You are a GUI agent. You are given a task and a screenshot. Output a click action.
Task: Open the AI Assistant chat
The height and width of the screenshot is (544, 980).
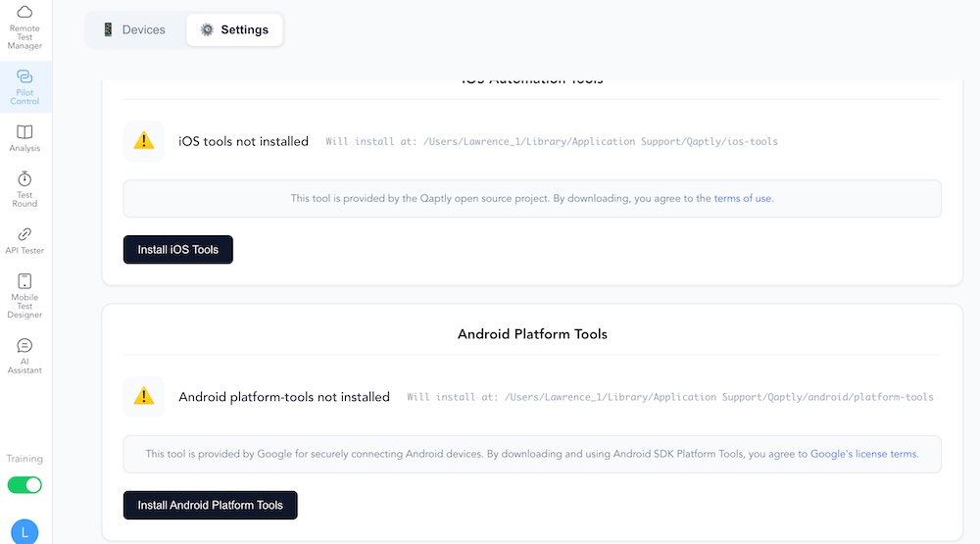(x=25, y=356)
